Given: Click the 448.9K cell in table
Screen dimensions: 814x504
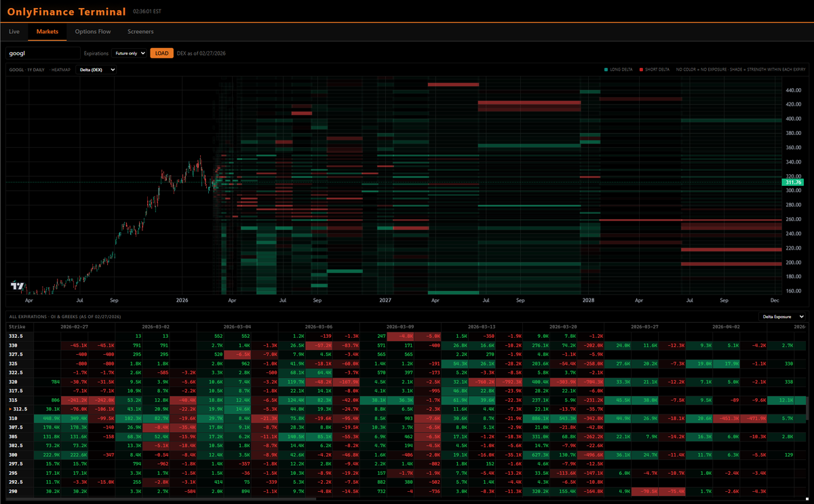Looking at the screenshot, I should (x=47, y=419).
